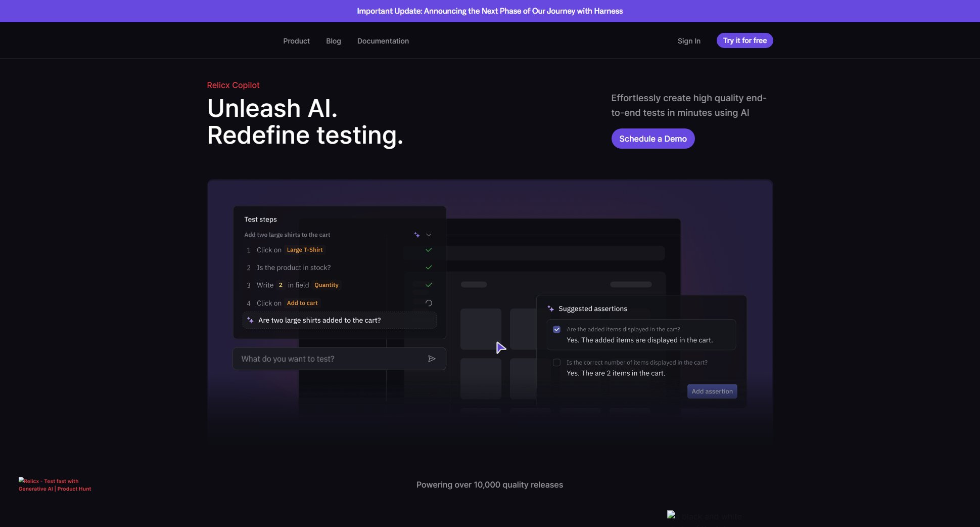Click the 'What do you want to test?' field

(329, 359)
